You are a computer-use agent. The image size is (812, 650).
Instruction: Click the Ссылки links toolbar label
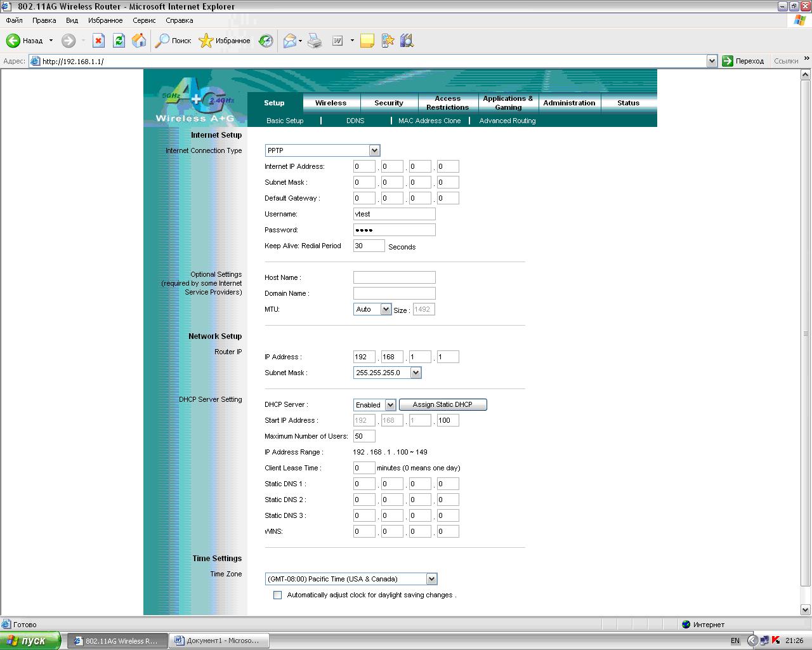(786, 61)
